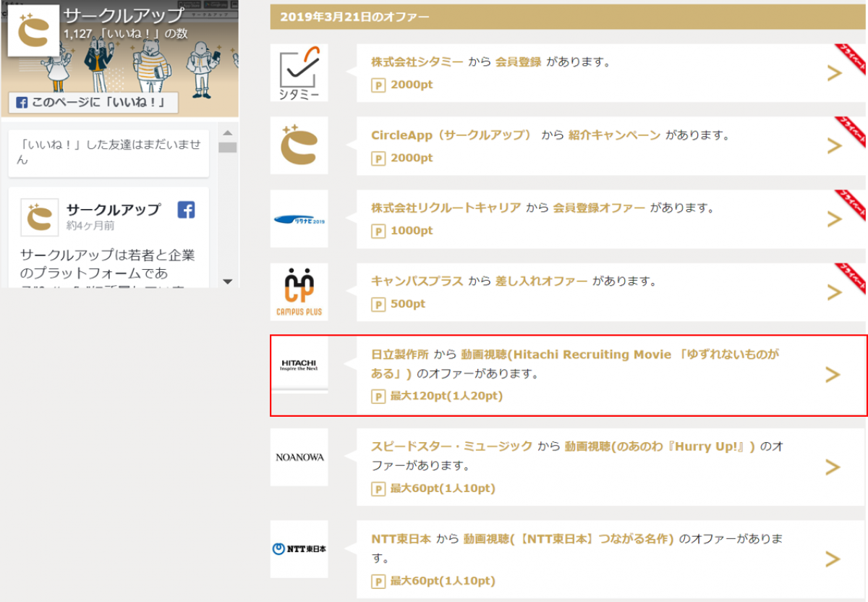Open arrow for リクルートキャリア offer
Image resolution: width=868 pixels, height=602 pixels.
click(x=833, y=219)
